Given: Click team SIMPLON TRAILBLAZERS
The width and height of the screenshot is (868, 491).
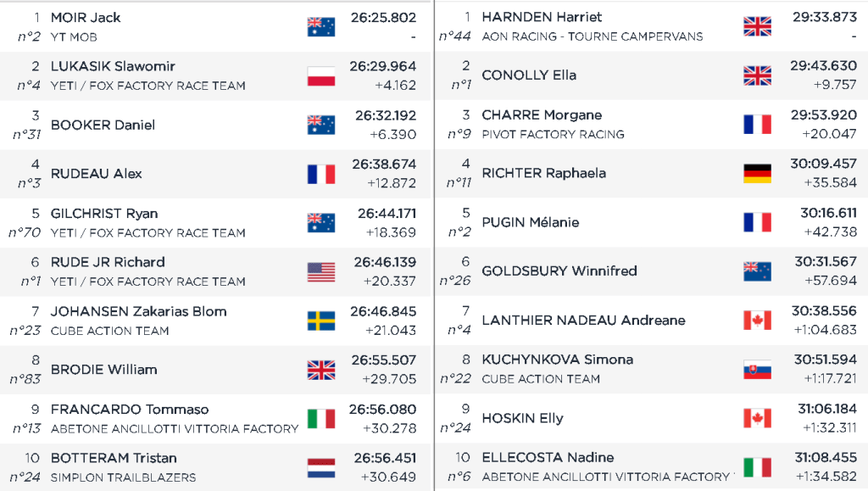Looking at the screenshot, I should 123,477.
